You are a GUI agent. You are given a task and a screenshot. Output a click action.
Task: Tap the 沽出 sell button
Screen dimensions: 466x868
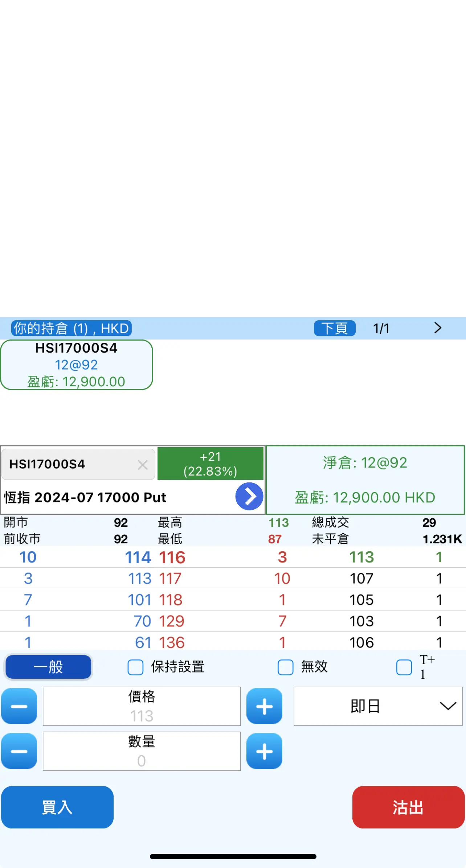coord(408,807)
